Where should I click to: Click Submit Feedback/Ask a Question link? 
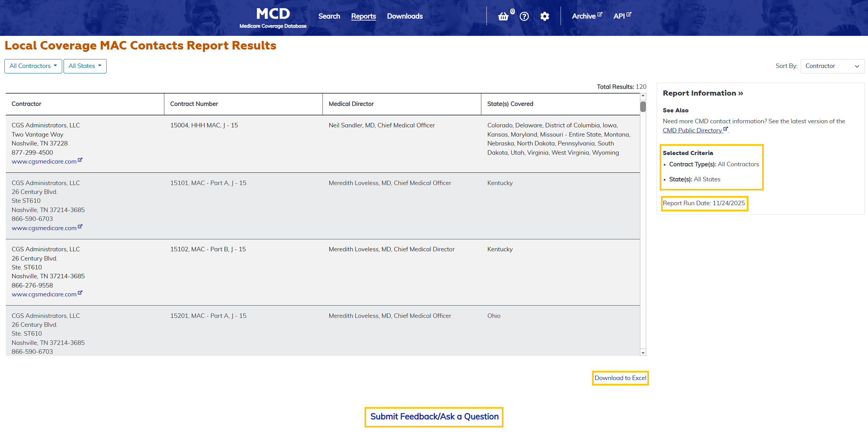pyautogui.click(x=434, y=417)
